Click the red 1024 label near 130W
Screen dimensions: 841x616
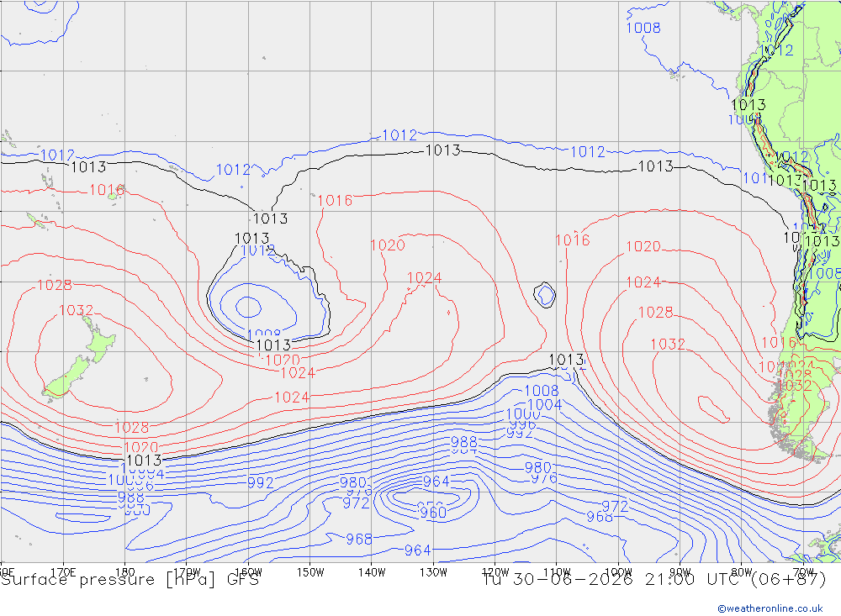(424, 277)
